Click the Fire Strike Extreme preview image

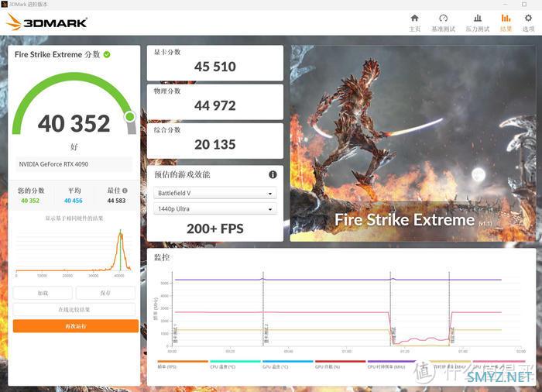413,143
